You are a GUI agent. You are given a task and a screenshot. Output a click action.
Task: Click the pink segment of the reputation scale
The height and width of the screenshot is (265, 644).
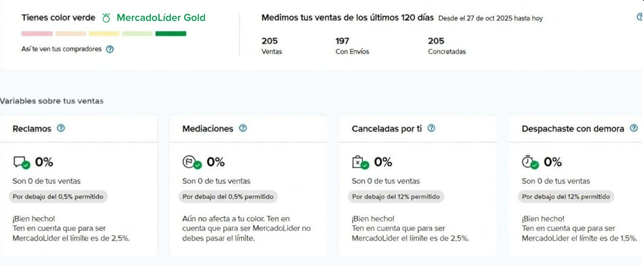[37, 33]
